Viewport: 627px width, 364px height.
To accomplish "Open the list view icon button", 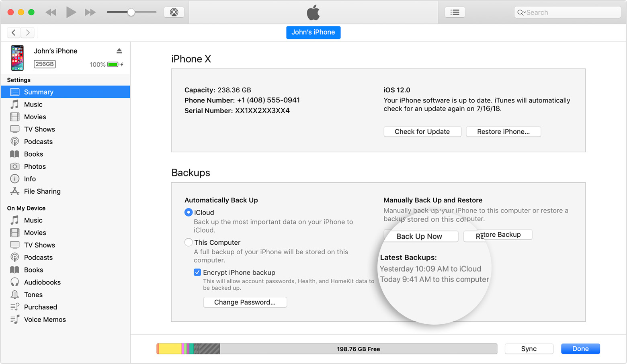I will [455, 12].
